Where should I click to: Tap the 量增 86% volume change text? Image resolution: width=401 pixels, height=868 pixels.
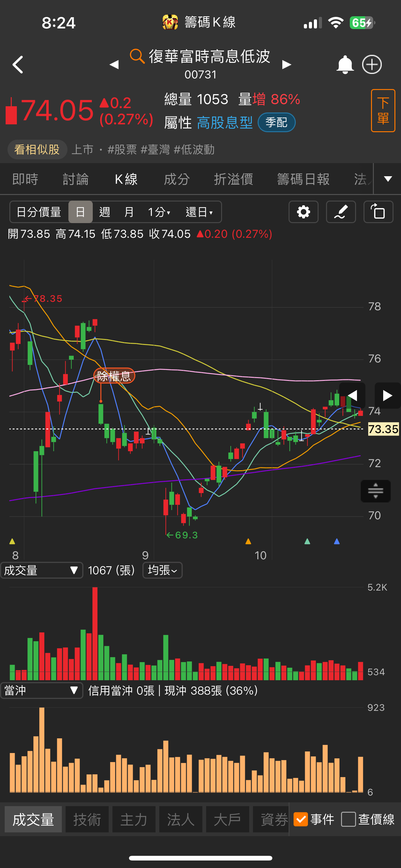(x=269, y=99)
